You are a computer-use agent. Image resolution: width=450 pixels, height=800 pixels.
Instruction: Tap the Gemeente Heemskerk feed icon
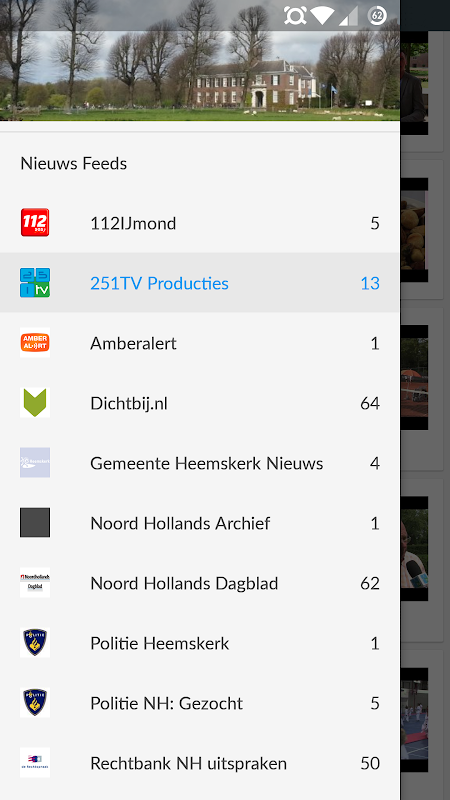point(35,463)
